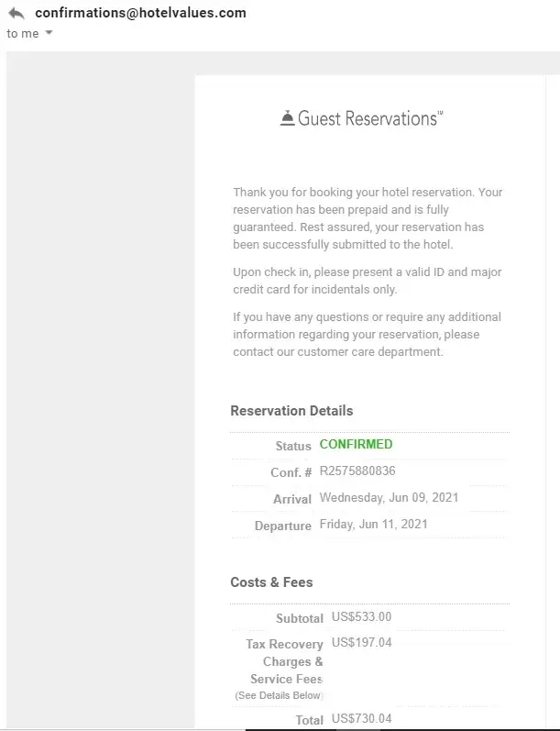This screenshot has width=560, height=731.
Task: Click sender address confirmations@hotelvalues.com
Action: [x=140, y=13]
